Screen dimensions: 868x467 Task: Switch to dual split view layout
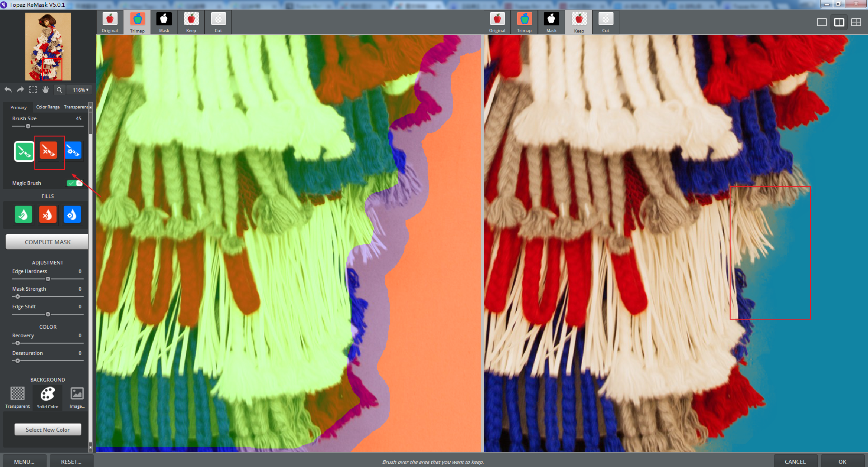coord(839,22)
